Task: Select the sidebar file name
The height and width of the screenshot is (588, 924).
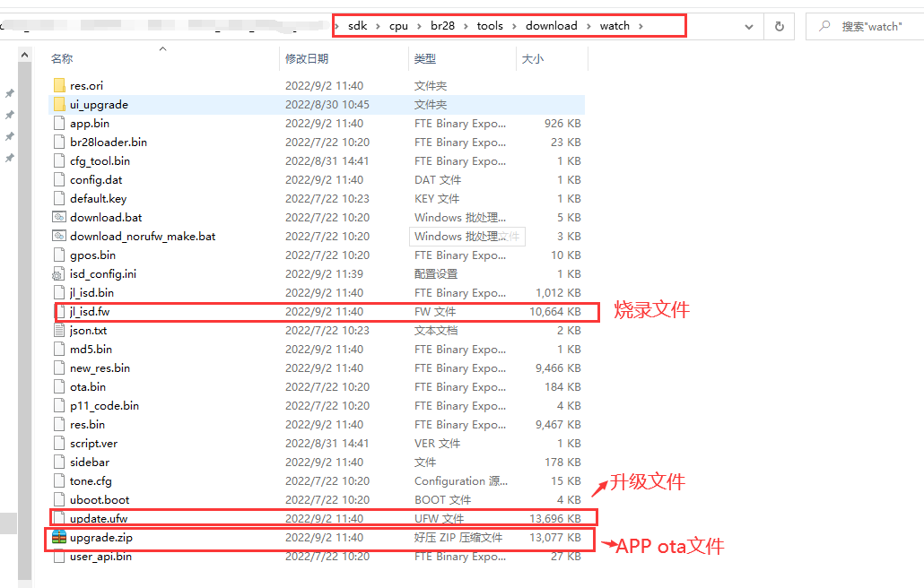Action: (90, 462)
